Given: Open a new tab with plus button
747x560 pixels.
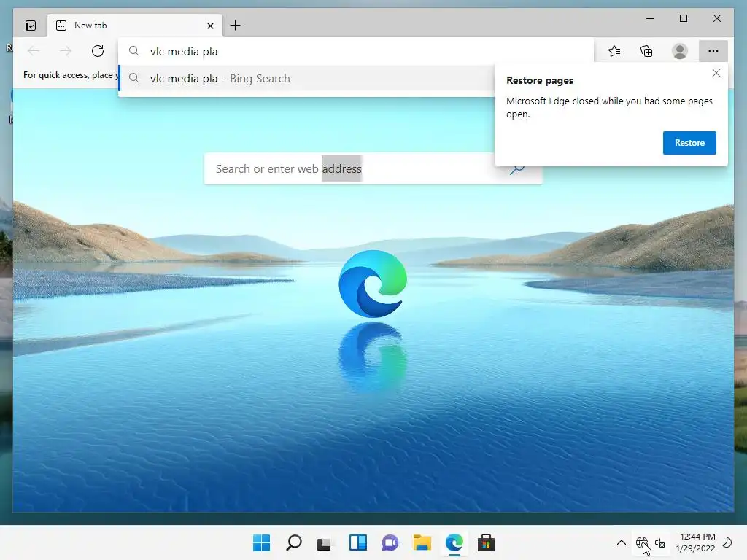Looking at the screenshot, I should click(x=236, y=26).
